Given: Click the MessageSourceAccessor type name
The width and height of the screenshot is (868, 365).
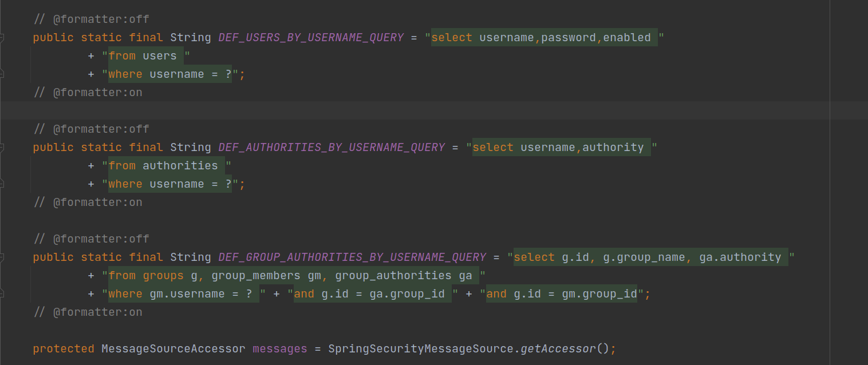Looking at the screenshot, I should [x=173, y=349].
